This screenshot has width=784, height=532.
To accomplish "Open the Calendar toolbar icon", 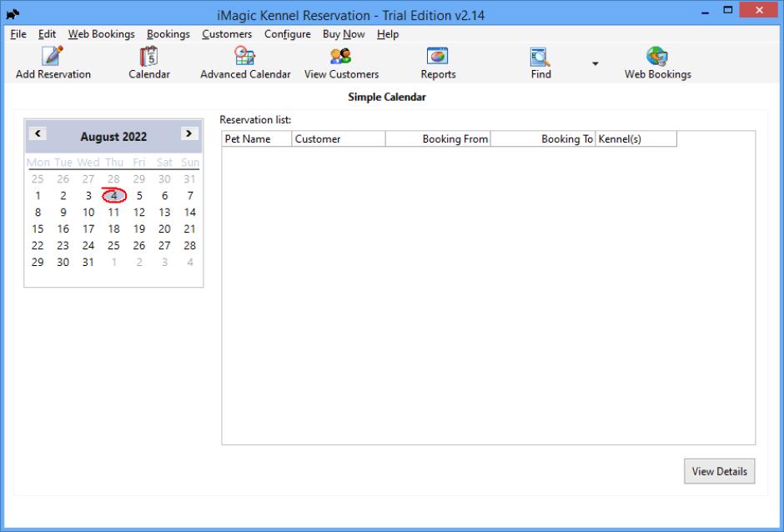I will coord(148,57).
